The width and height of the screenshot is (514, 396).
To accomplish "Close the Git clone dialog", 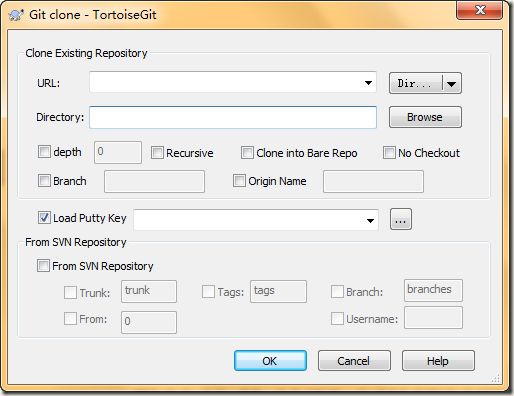I will (x=479, y=10).
